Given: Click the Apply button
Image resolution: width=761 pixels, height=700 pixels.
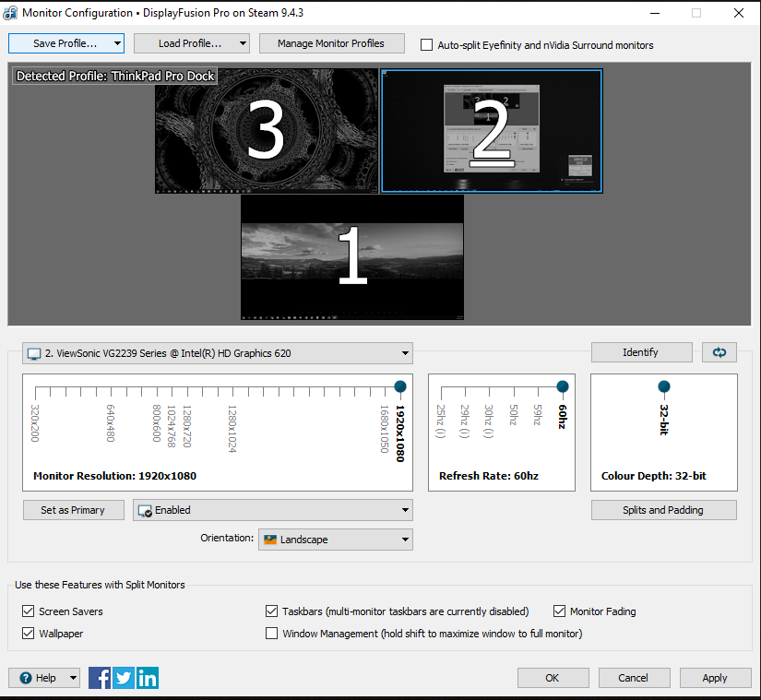Looking at the screenshot, I should pos(715,678).
